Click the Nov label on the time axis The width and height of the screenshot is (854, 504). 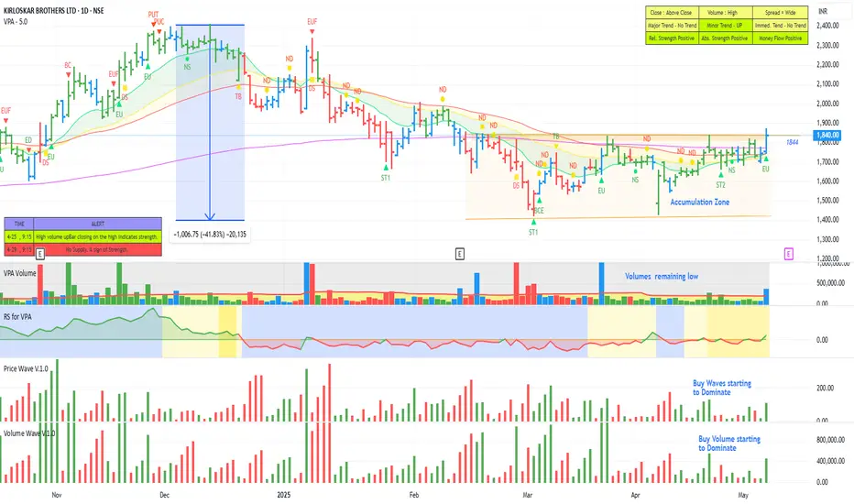[57, 495]
